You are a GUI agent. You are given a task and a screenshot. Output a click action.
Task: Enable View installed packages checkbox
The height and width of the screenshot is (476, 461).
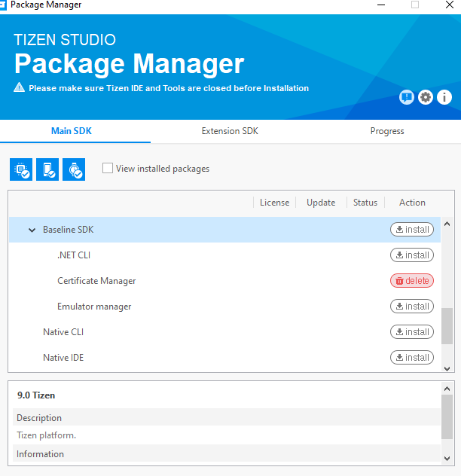coord(108,169)
